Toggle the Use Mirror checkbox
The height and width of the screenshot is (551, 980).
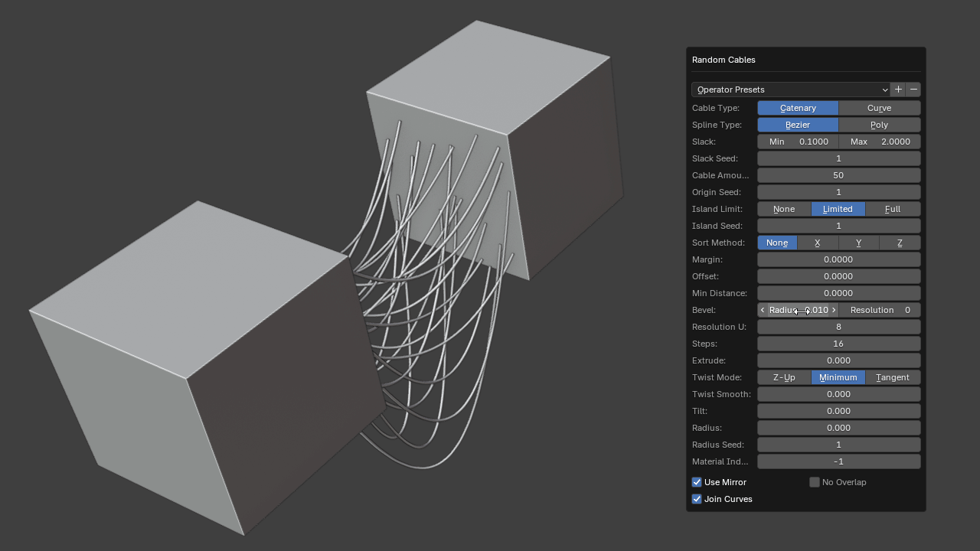697,482
